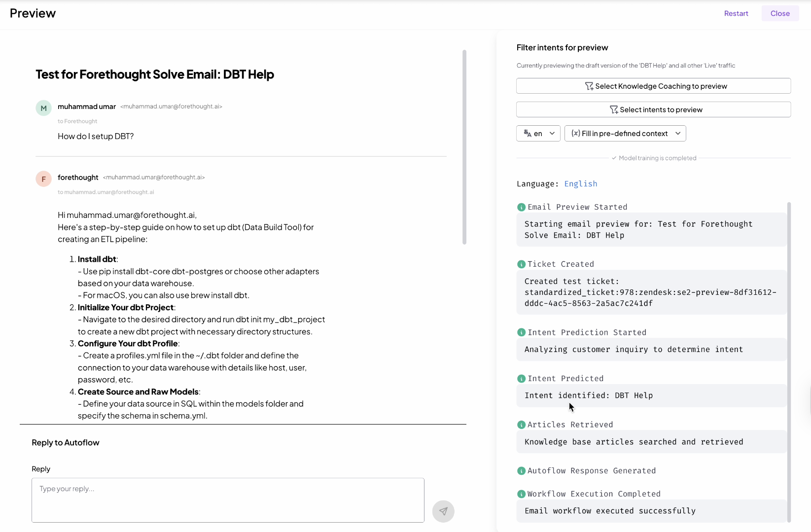The width and height of the screenshot is (811, 532).
Task: Click the email subject Test for Forethought Solve Email
Action: tap(155, 74)
